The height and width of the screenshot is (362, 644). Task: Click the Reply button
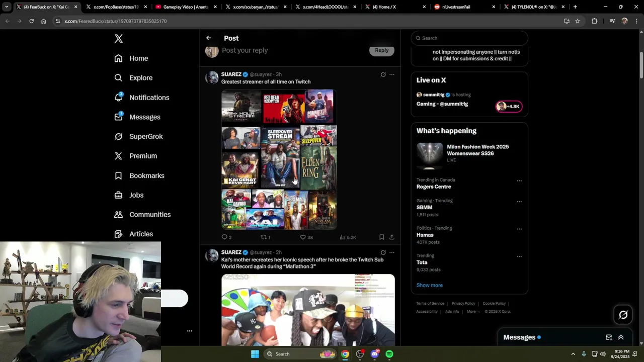[382, 50]
